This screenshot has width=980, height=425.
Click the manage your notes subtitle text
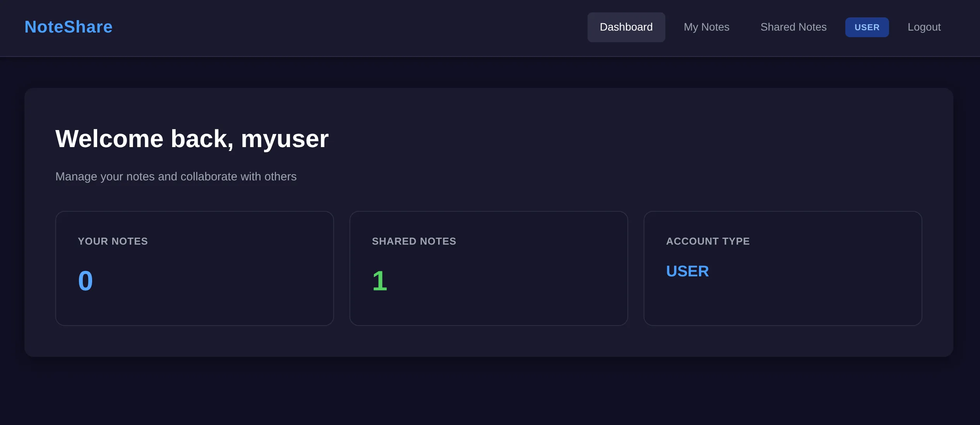point(176,177)
